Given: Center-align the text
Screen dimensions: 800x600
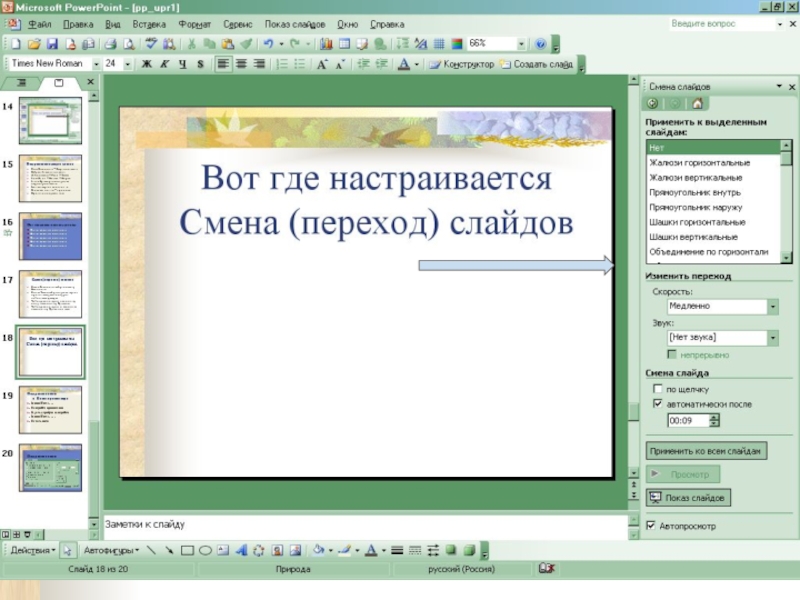Looking at the screenshot, I should (241, 64).
